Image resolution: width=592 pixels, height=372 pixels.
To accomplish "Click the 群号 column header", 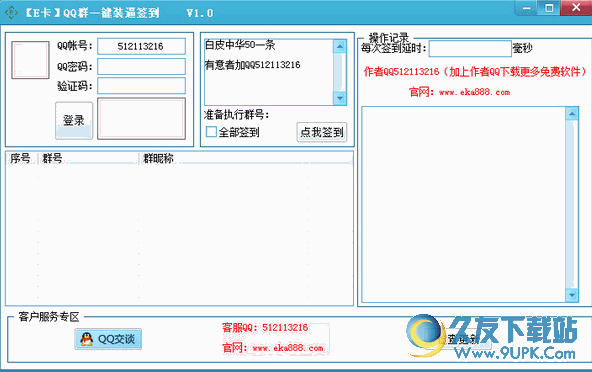I will tap(88, 158).
